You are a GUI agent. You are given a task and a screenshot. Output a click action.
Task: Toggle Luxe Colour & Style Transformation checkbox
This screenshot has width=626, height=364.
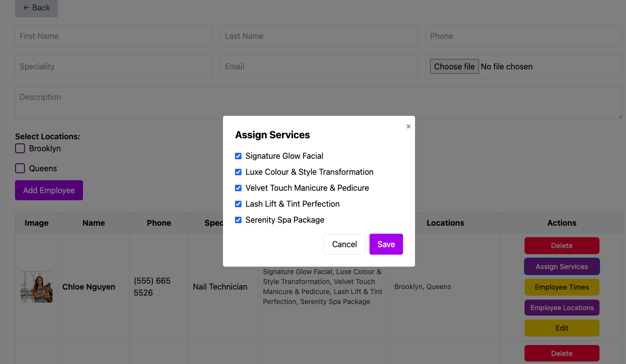(x=238, y=172)
